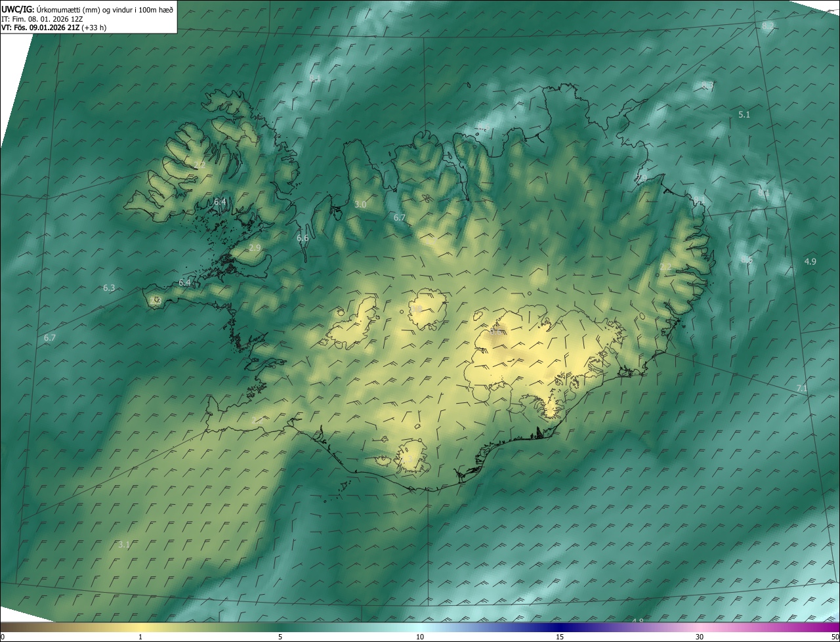Click the 10 label on the color scale

(420, 637)
